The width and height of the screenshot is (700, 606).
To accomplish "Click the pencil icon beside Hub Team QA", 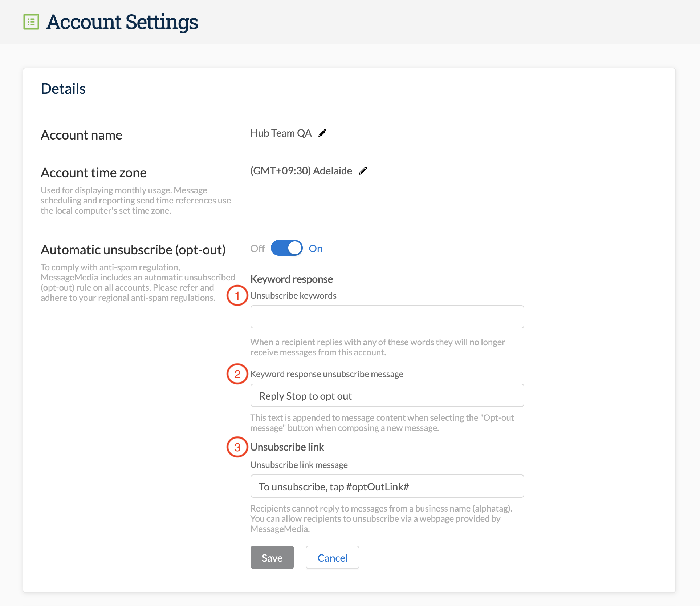I will 322,133.
